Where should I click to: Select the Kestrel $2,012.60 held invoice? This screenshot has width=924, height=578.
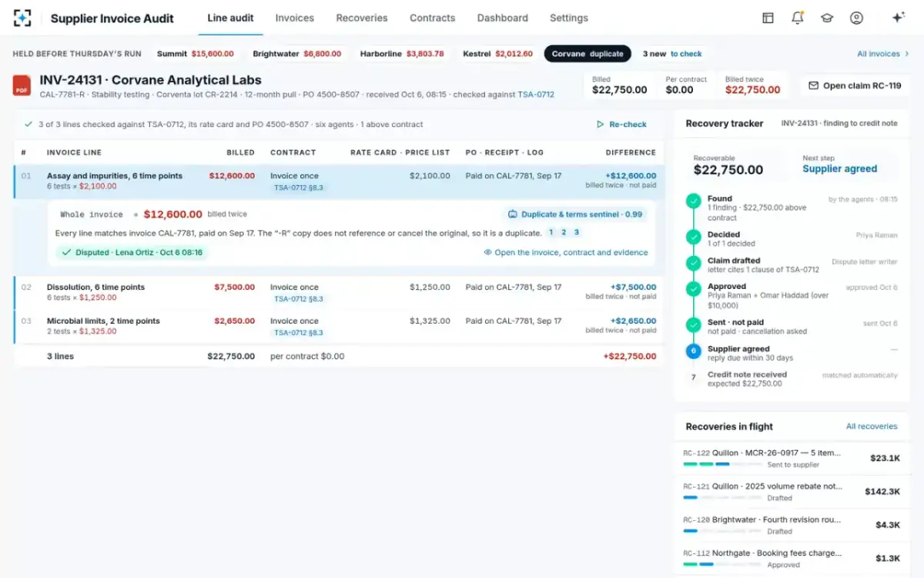[x=497, y=54]
